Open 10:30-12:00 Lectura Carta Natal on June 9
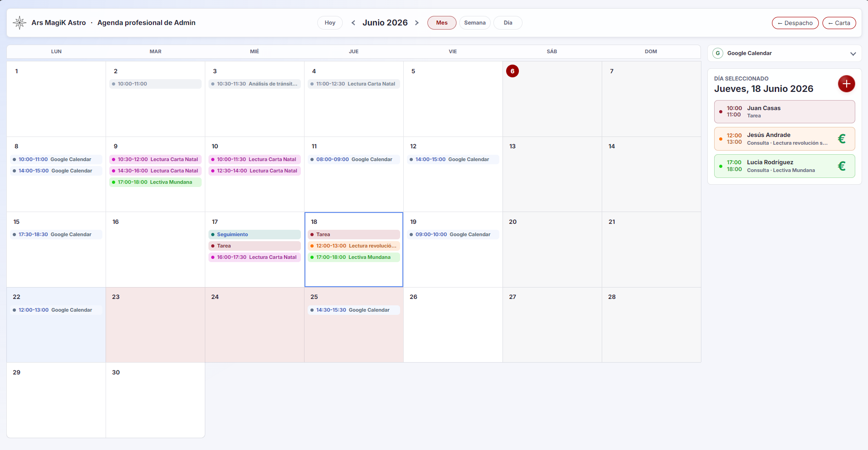This screenshot has height=450, width=868. click(x=155, y=160)
